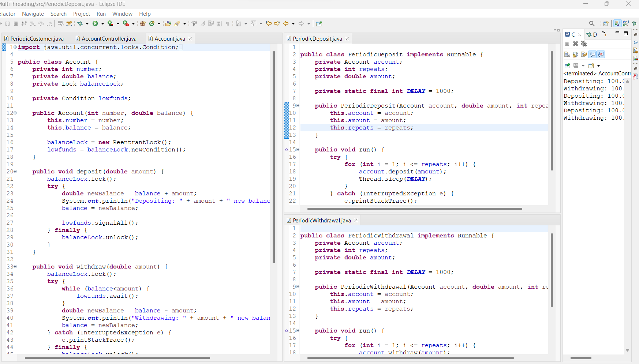Click the Coverage run icon in toolbar
This screenshot has height=364, width=639.
(x=110, y=23)
